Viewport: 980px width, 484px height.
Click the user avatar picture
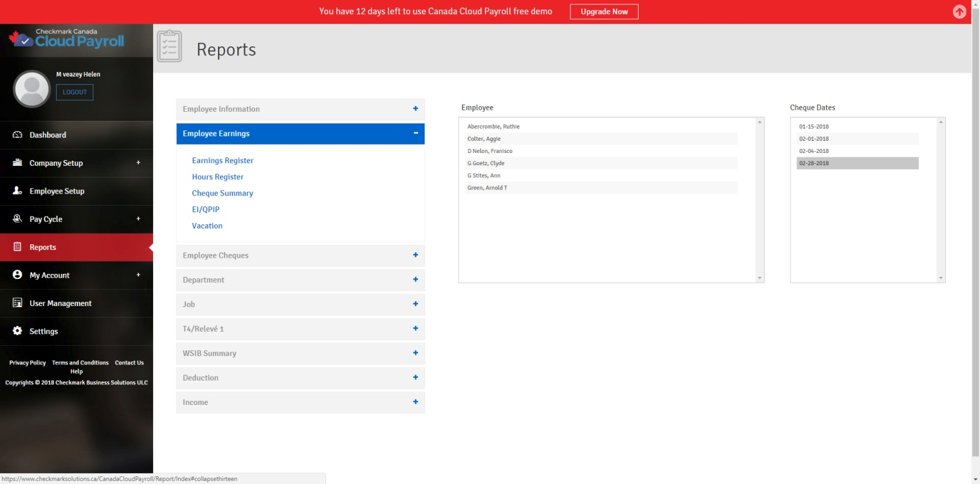coord(32,89)
